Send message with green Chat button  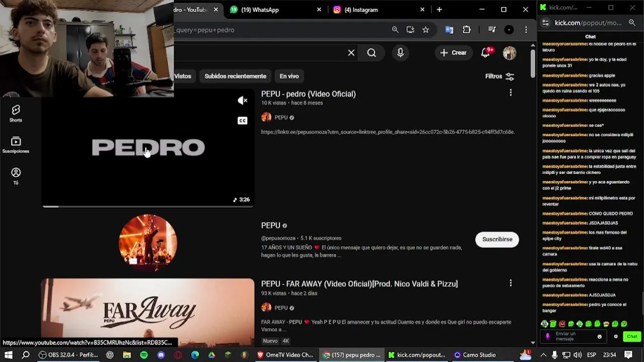point(632,336)
